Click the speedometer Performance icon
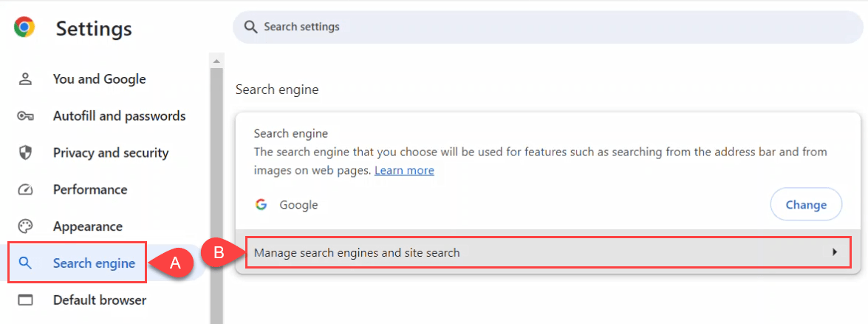Screen dimensions: 868x324 26,190
